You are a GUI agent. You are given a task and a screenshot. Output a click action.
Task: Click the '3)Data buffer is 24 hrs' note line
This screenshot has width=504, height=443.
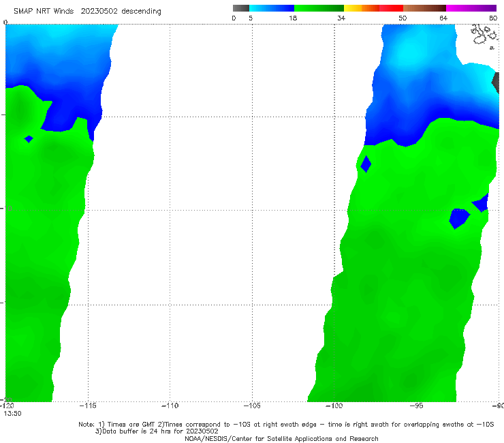tap(157, 431)
